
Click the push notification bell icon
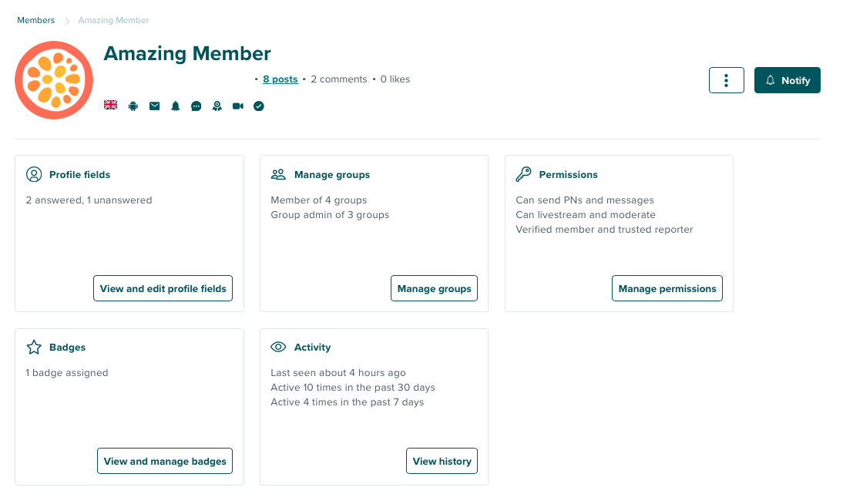pos(175,106)
